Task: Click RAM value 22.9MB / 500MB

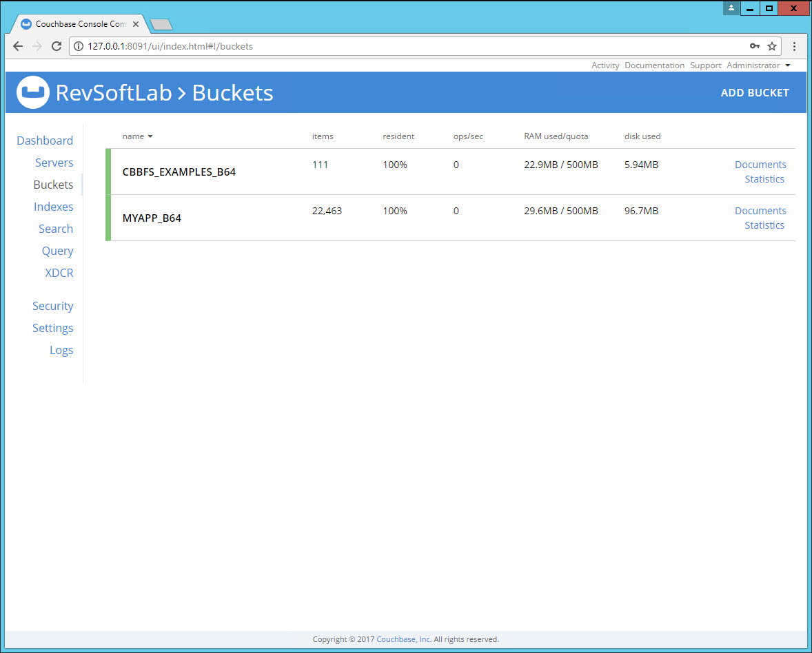Action: 561,165
